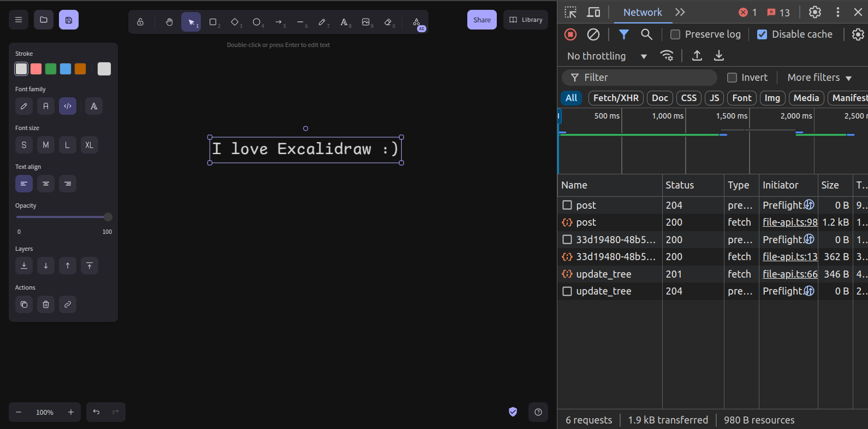Reset zoom at 100%

click(x=45, y=412)
